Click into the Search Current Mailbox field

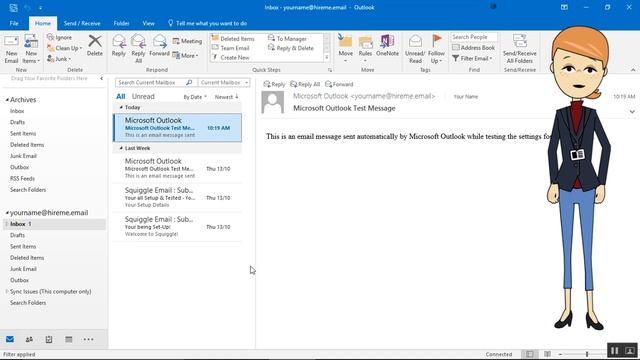pos(156,82)
